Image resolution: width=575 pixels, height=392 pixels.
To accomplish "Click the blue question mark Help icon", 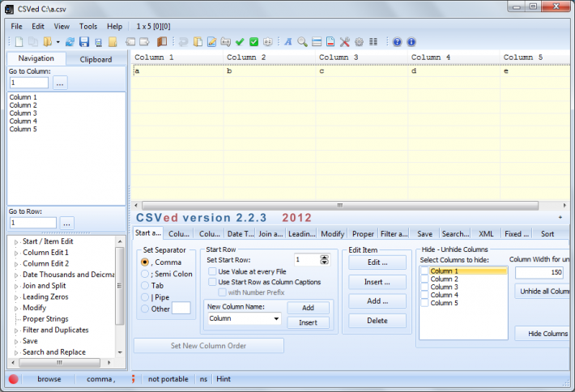I will 397,42.
